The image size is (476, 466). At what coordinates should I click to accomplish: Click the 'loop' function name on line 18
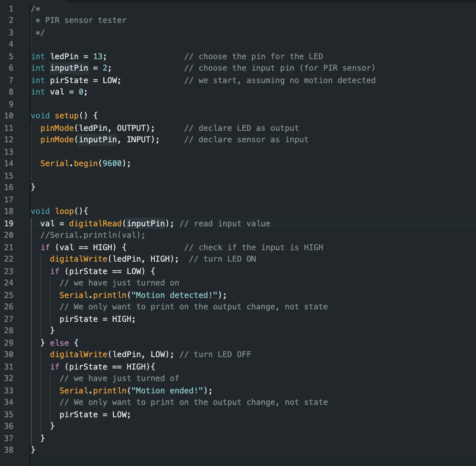click(65, 212)
